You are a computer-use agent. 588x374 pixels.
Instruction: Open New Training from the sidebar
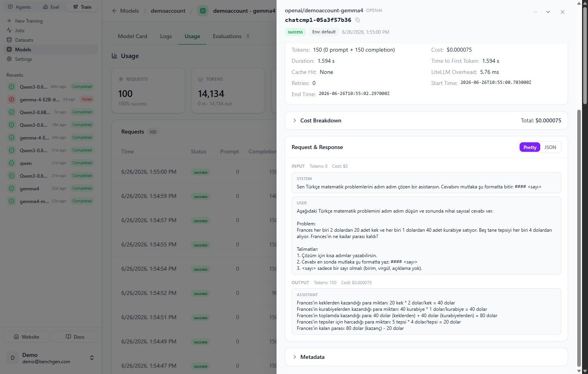pyautogui.click(x=51, y=21)
